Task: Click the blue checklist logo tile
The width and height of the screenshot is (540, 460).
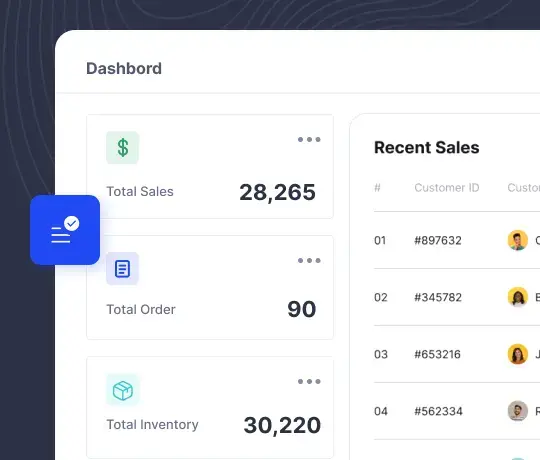Action: (x=65, y=230)
